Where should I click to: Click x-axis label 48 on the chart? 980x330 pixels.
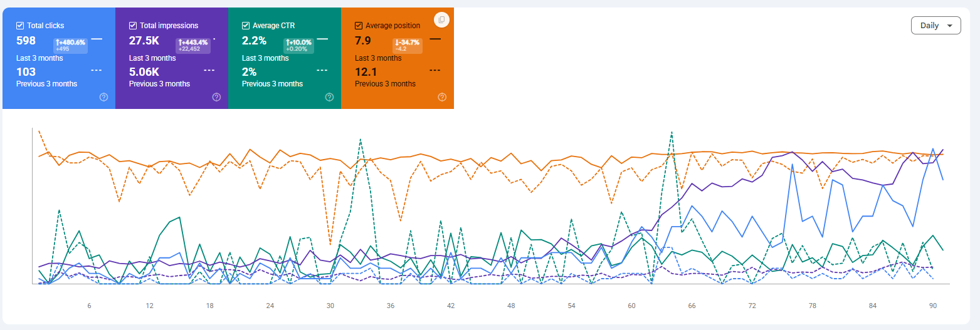(x=511, y=306)
